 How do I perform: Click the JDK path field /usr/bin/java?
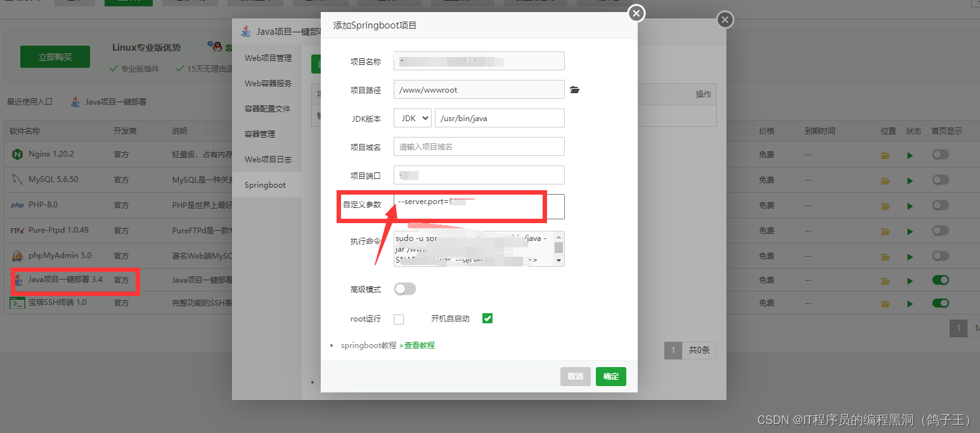pos(500,118)
